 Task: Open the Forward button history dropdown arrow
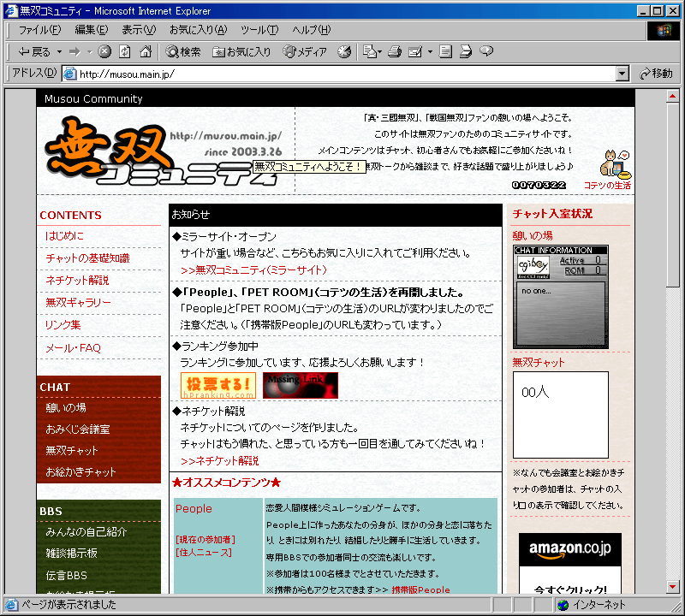(x=90, y=52)
